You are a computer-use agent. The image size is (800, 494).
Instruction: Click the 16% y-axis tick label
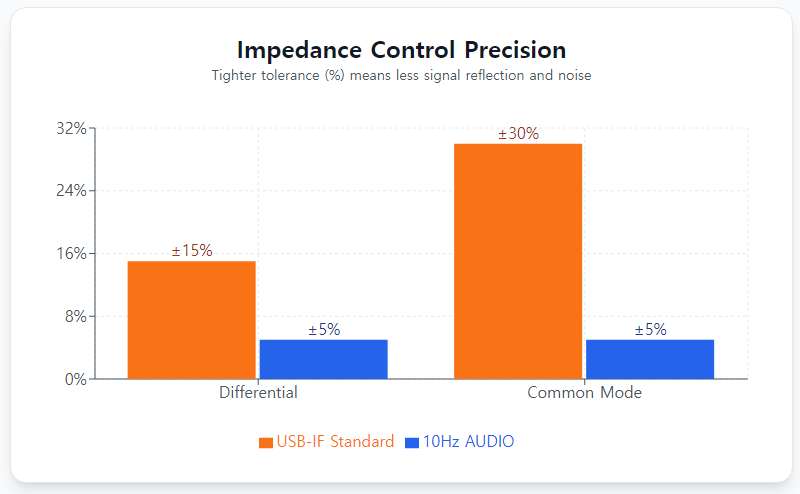click(x=72, y=254)
